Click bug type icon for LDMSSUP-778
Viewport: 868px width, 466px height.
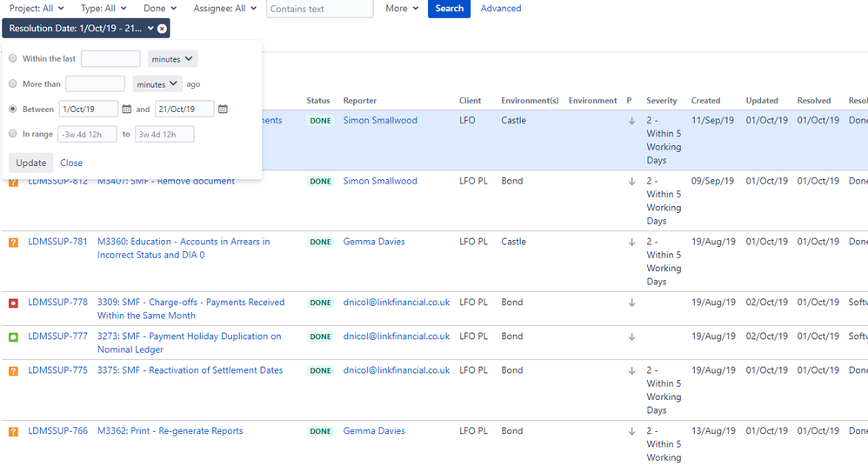(13, 303)
